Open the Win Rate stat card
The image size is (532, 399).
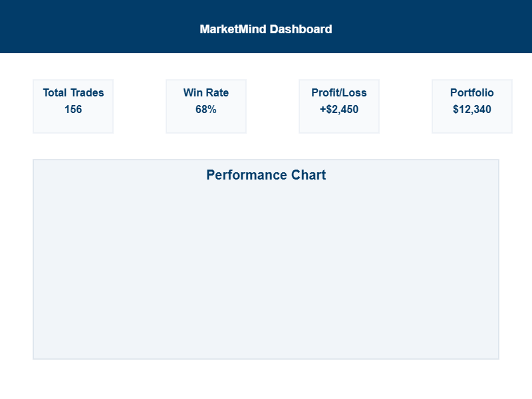click(206, 124)
